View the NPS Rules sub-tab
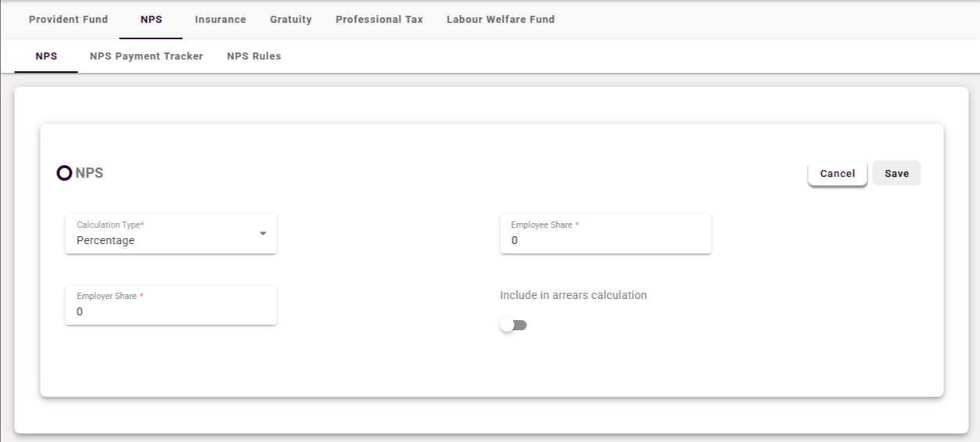This screenshot has height=442, width=980. (253, 56)
